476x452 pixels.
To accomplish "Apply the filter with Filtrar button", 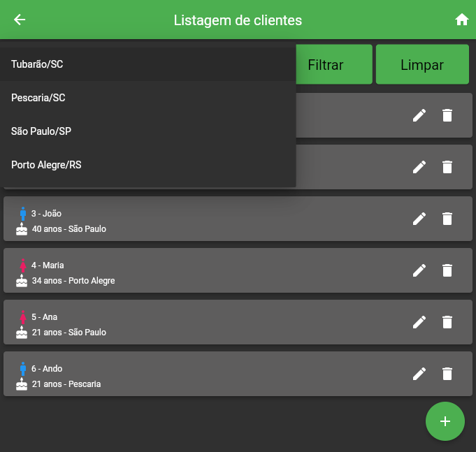I will (334, 64).
